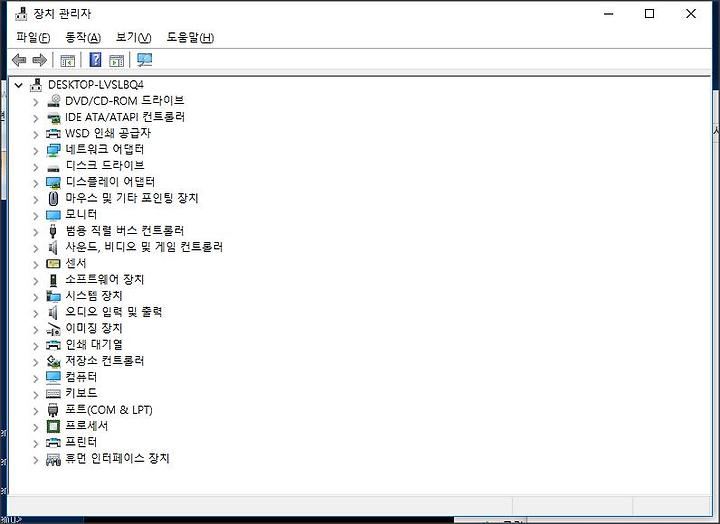
Task: Select the 저장소 컨트롤러 label
Action: (x=105, y=361)
